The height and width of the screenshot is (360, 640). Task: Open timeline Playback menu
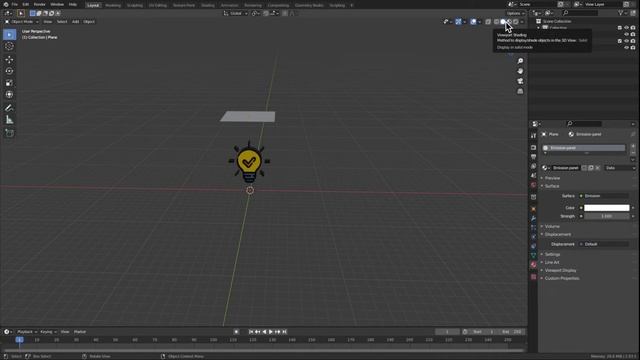point(27,332)
